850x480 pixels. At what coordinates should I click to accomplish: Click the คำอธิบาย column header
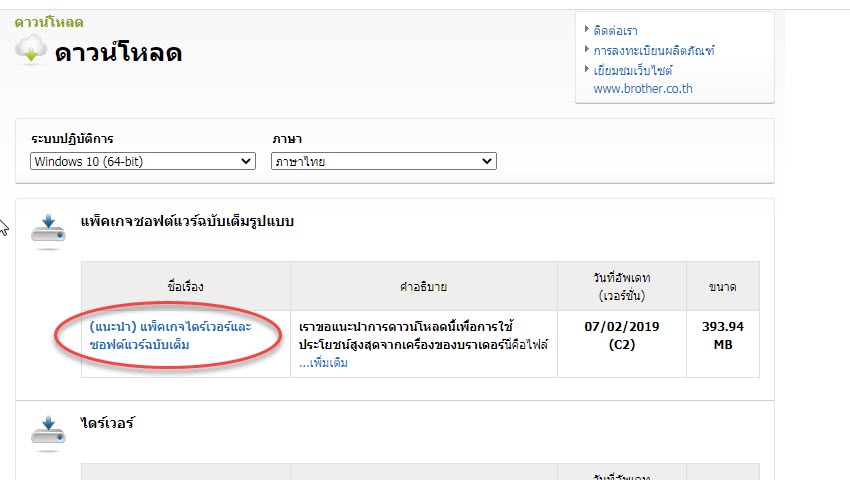(423, 286)
